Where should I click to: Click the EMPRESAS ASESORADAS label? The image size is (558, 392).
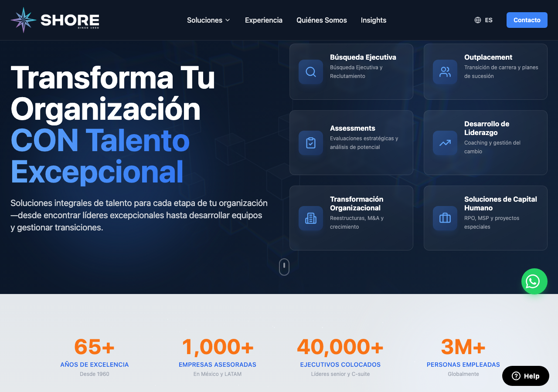pos(218,365)
